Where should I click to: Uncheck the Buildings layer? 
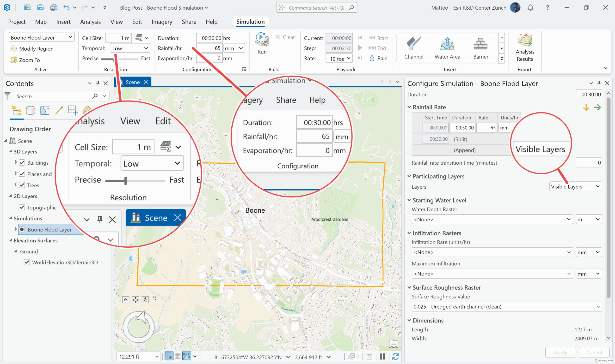22,162
